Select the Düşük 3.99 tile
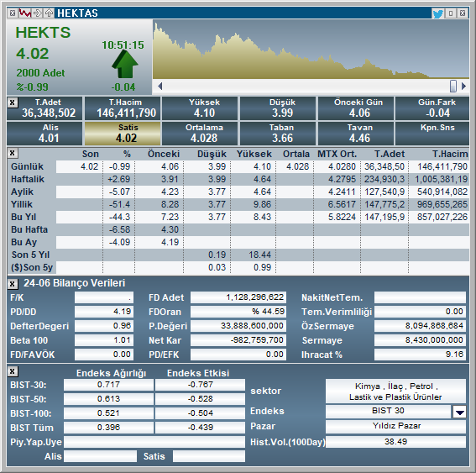 point(278,108)
